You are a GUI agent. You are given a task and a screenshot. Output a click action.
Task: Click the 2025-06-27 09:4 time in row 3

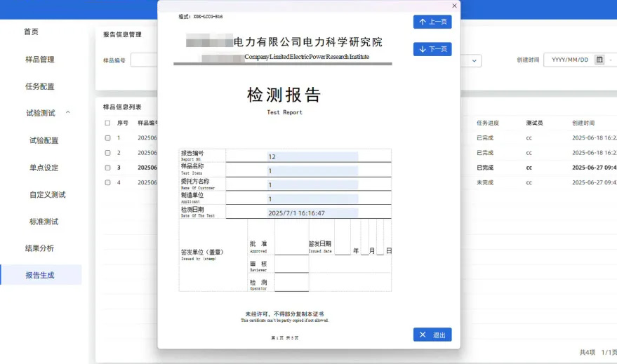click(x=594, y=168)
